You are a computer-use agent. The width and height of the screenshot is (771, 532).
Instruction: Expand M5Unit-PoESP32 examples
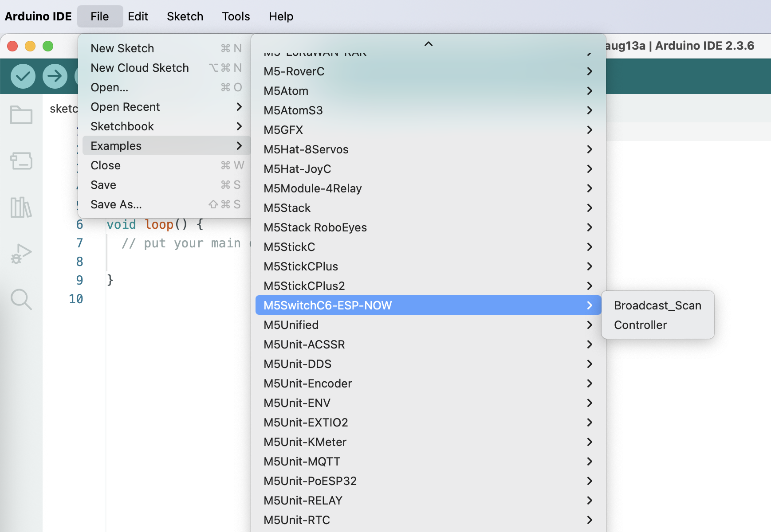[x=429, y=481]
